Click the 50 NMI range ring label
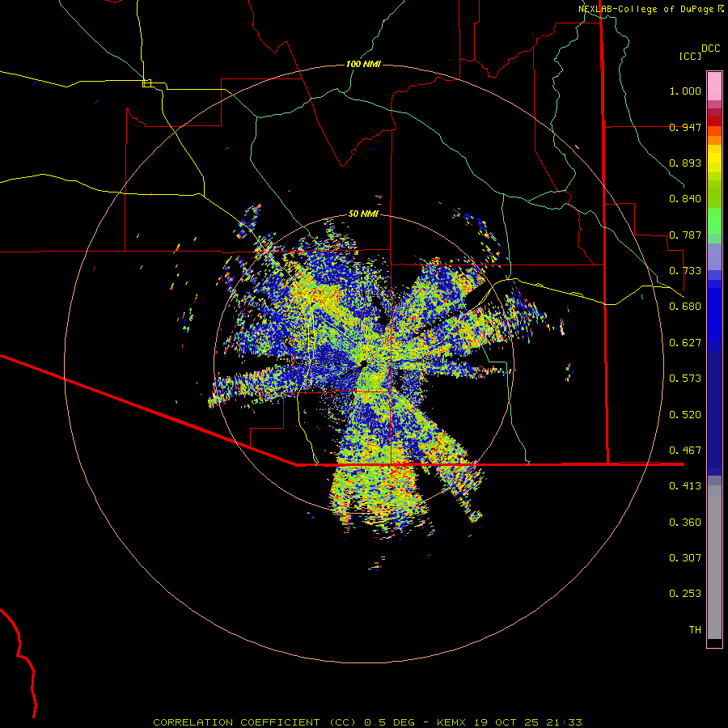The image size is (728, 728). tap(363, 214)
